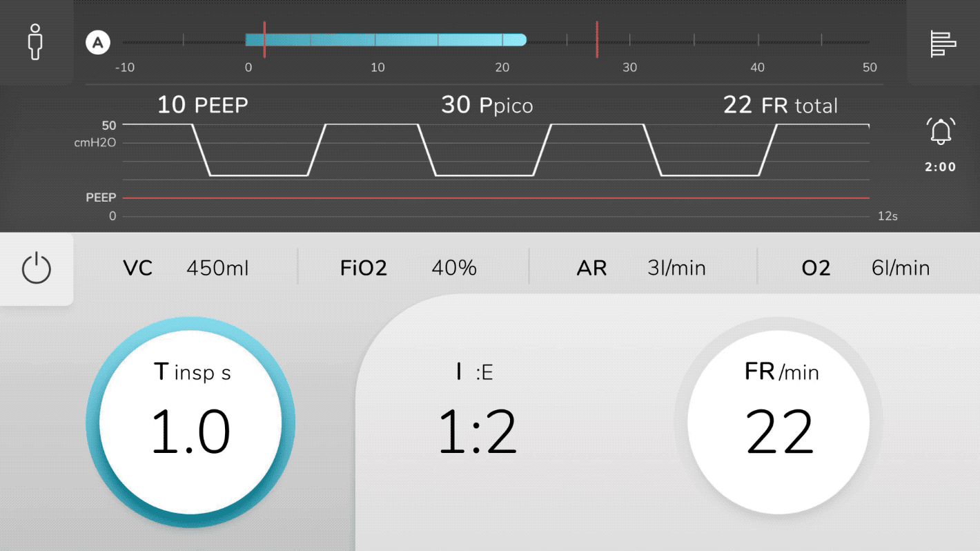This screenshot has height=551, width=980.
Task: Select the FR/min 22 dial
Action: 780,422
